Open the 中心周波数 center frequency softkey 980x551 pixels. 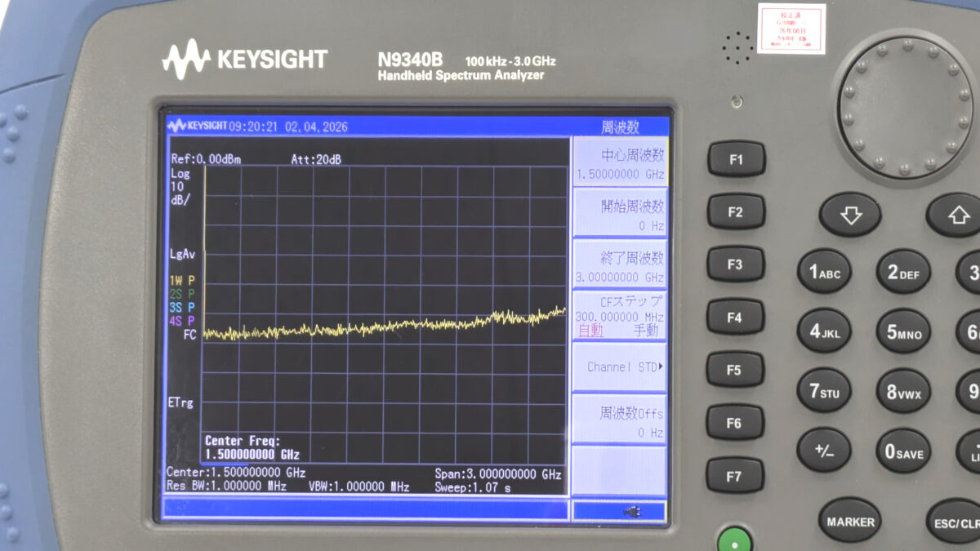pos(620,162)
